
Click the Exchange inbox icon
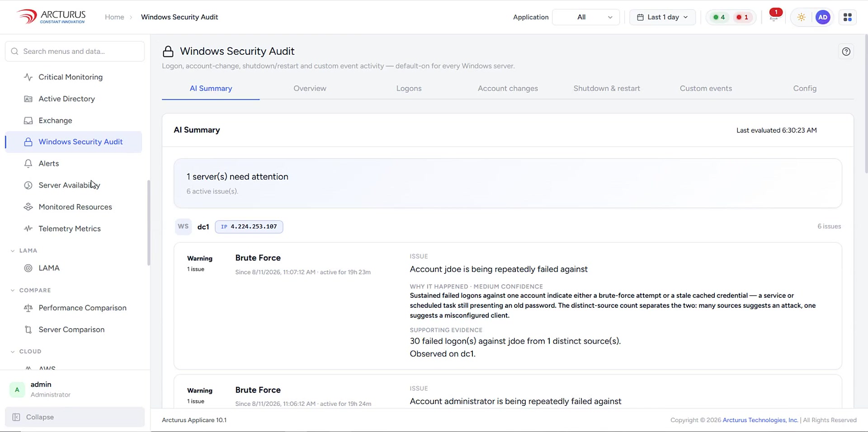[x=28, y=121]
